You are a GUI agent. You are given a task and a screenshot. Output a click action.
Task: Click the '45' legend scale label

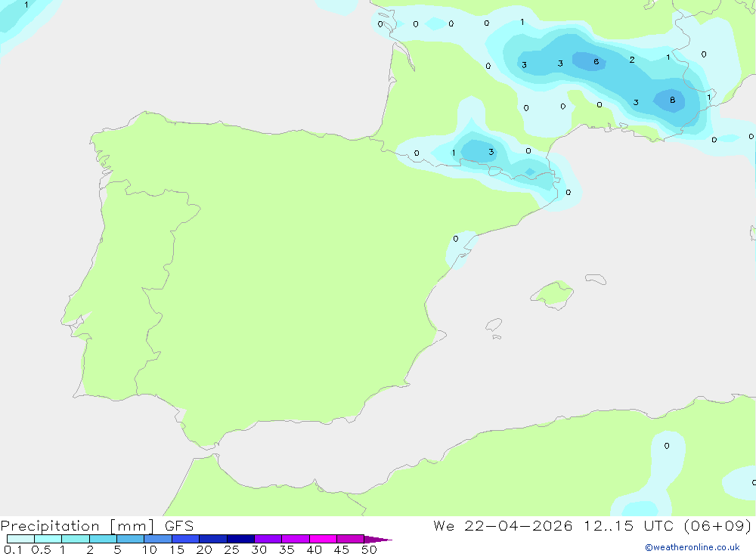[342, 549]
